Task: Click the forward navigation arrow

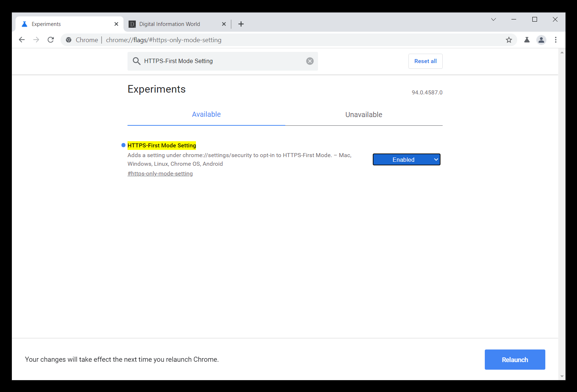Action: point(36,40)
